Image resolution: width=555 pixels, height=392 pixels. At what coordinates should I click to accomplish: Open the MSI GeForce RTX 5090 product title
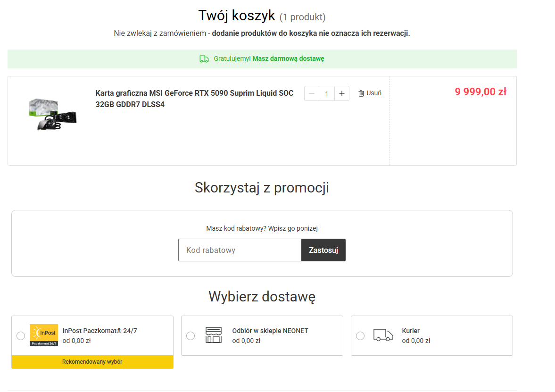tap(194, 99)
